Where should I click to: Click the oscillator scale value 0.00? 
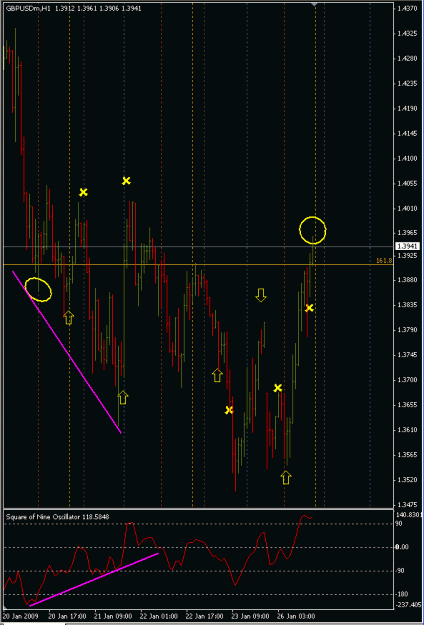pyautogui.click(x=402, y=547)
